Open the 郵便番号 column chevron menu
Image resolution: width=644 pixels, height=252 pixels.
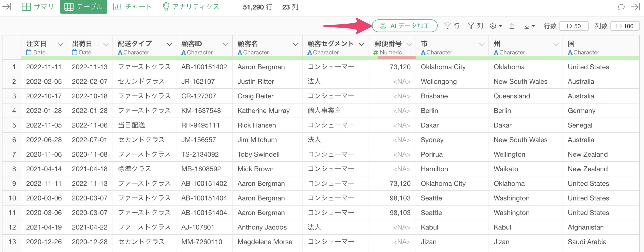coord(409,44)
